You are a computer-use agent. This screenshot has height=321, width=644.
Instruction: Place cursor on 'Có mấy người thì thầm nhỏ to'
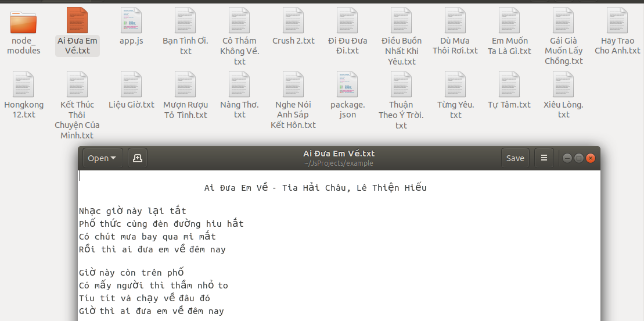pyautogui.click(x=153, y=286)
